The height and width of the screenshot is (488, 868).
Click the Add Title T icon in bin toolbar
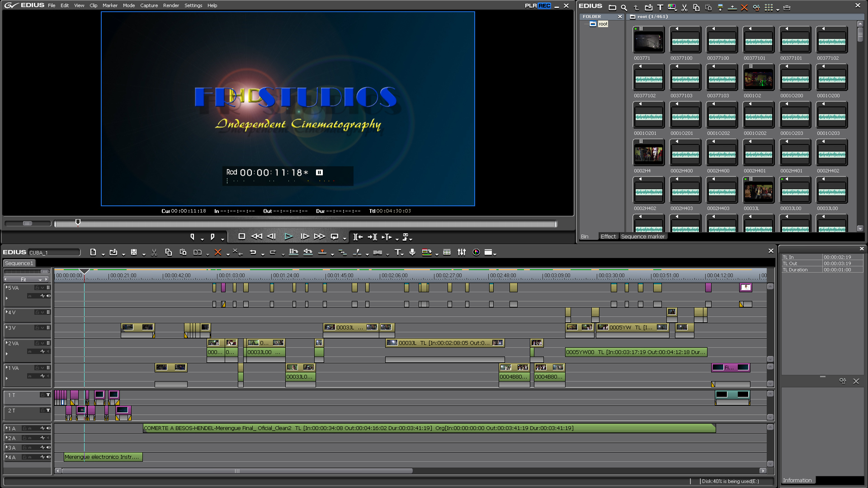tap(660, 7)
